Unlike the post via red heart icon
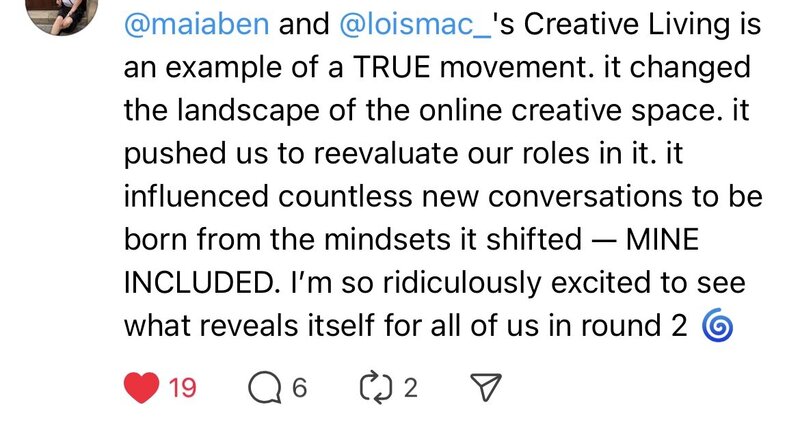Image resolution: width=800 pixels, height=433 pixels. point(142,388)
